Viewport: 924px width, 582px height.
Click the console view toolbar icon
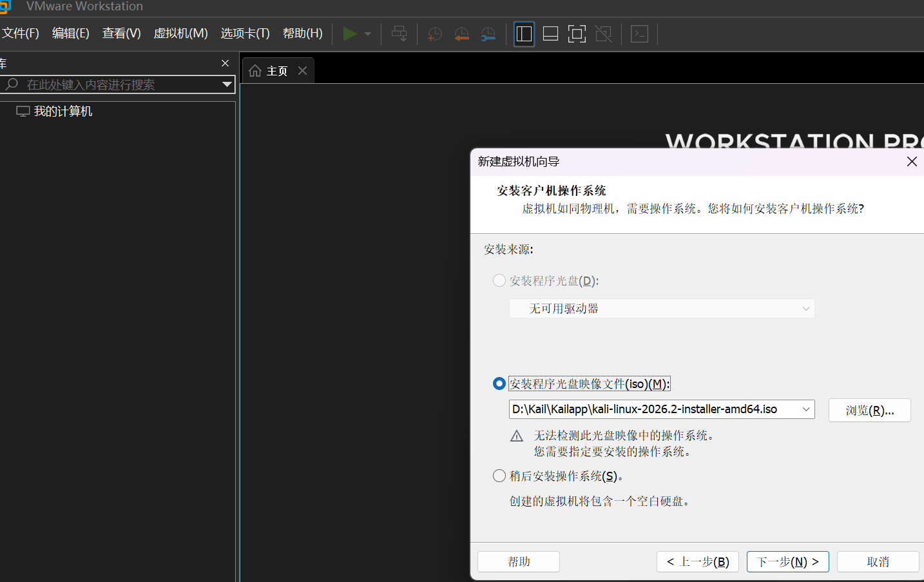640,34
